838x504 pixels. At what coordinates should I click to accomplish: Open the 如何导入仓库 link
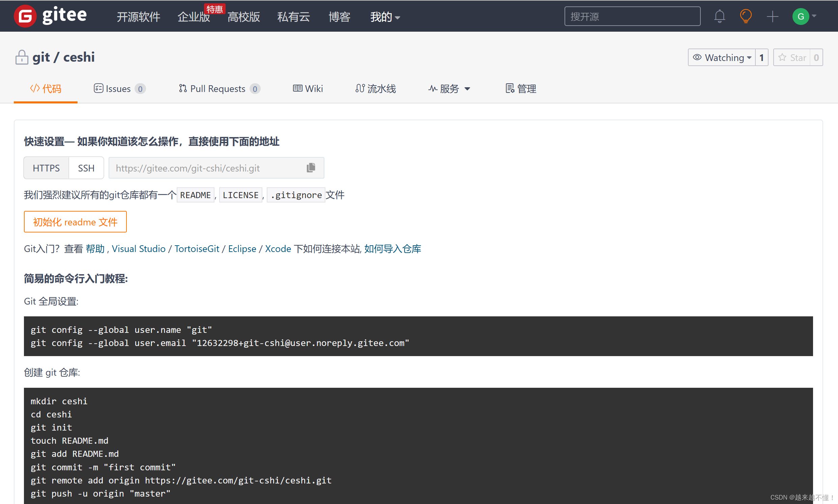[x=393, y=249]
